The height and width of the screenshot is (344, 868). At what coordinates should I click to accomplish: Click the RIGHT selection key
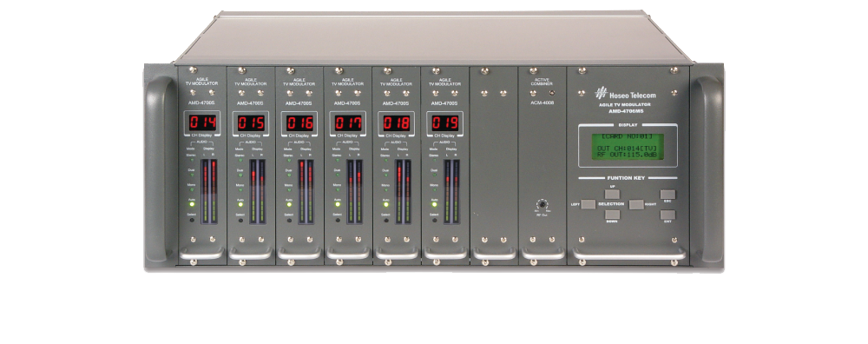636,204
